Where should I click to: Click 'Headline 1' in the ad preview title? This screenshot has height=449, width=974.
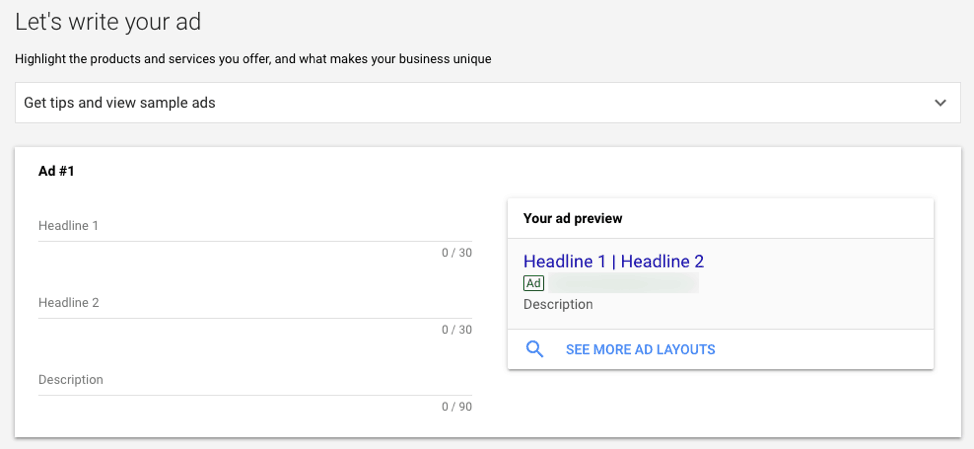pyautogui.click(x=565, y=262)
